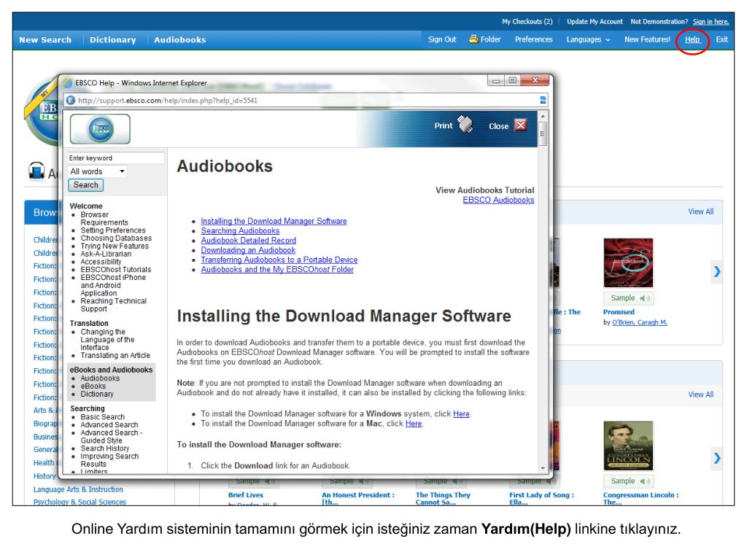This screenshot has height=560, width=747.
Task: Click Promised book cover thumbnail
Action: click(x=628, y=262)
